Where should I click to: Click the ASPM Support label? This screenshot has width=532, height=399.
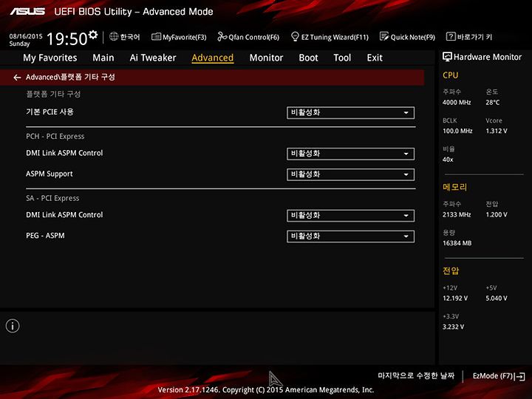pyautogui.click(x=50, y=174)
